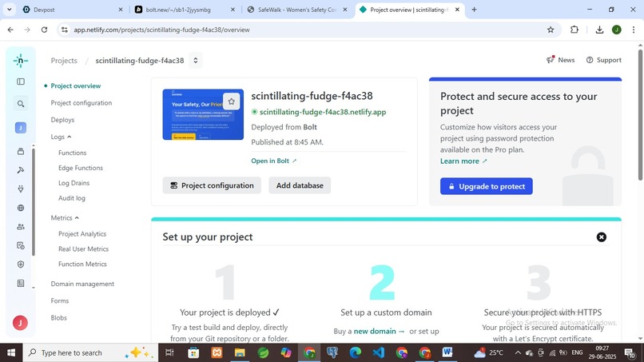Viewport: 644px width, 362px height.
Task: Close the Project overview tab
Action: pos(457,10)
